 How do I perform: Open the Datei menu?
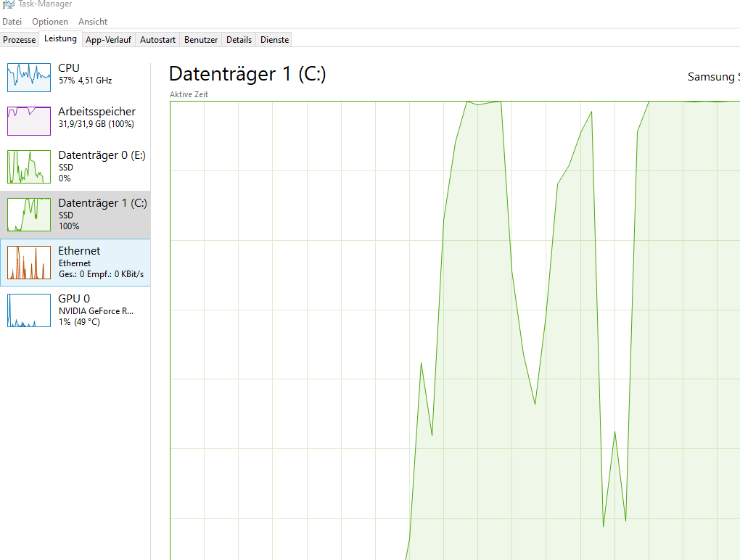tap(12, 22)
